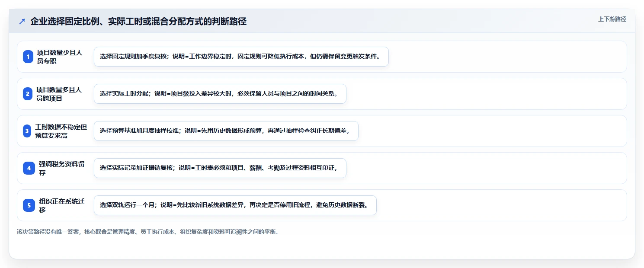Select step number badge 1
This screenshot has height=268, width=644.
point(28,57)
